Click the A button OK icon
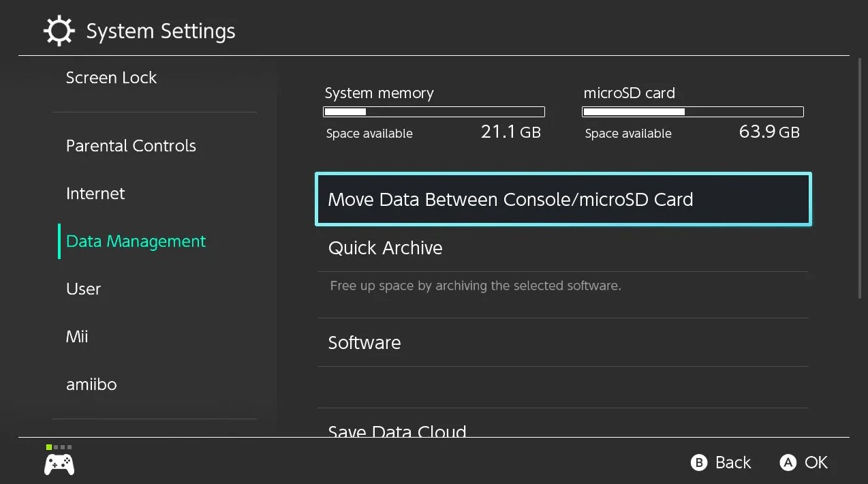Screen dimensions: 868x484 point(788,463)
